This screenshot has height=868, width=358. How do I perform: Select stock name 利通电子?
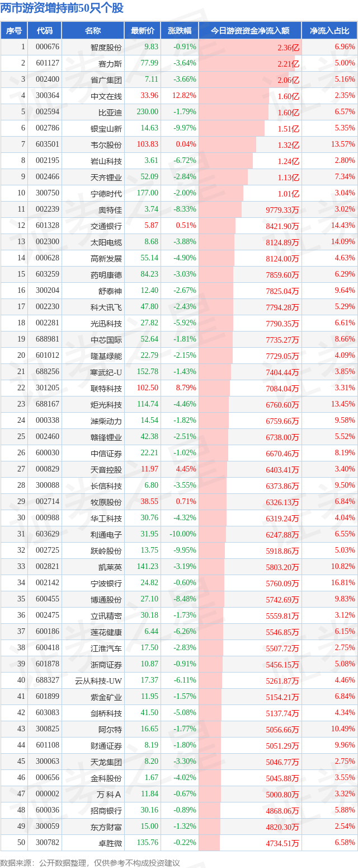pos(106,534)
